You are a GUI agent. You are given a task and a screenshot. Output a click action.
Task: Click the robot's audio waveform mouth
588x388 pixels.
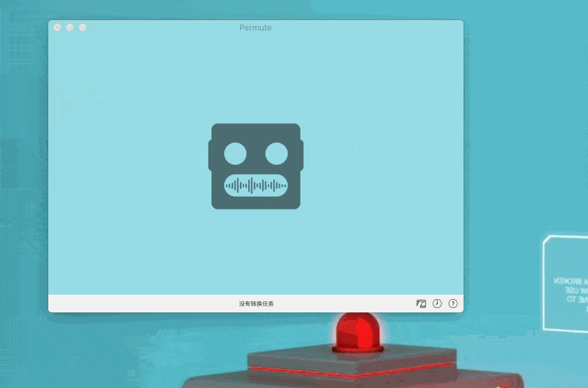coord(255,185)
